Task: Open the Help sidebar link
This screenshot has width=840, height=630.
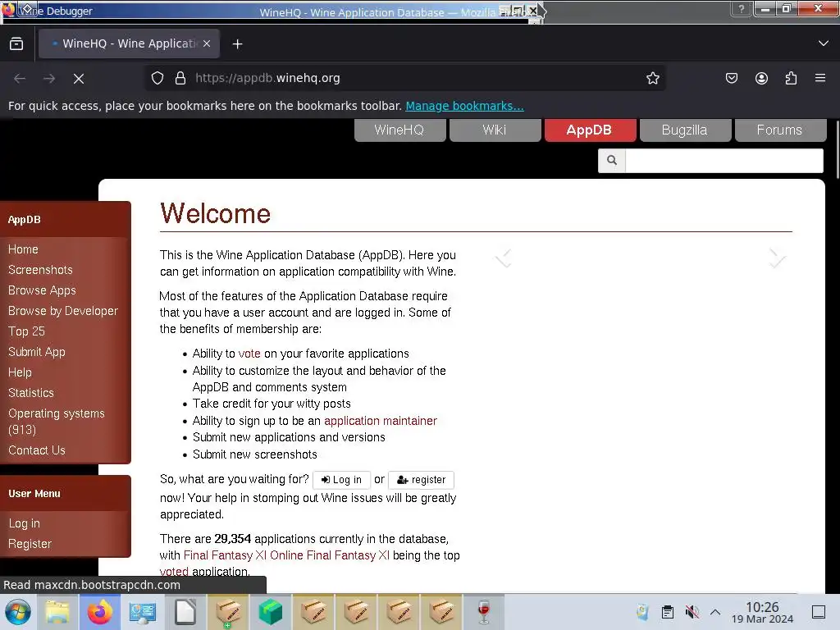Action: coord(20,372)
